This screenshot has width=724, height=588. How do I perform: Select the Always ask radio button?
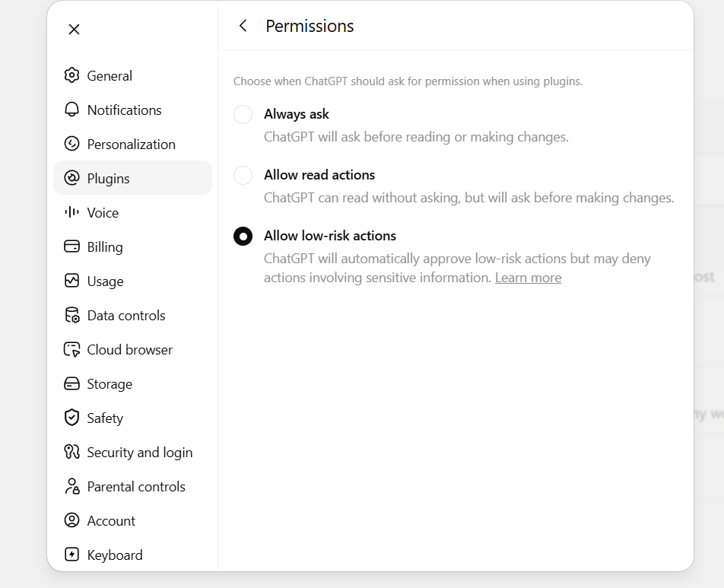click(x=243, y=114)
